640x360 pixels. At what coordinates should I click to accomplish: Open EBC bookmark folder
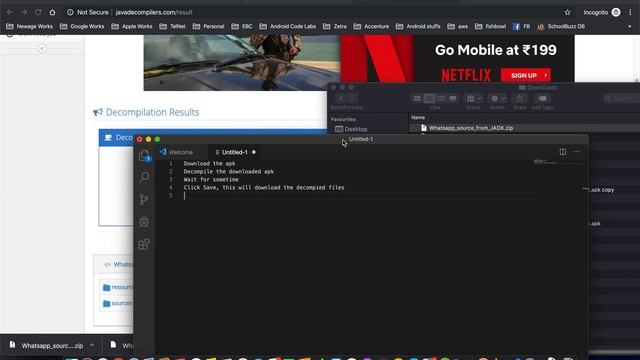tap(242, 26)
